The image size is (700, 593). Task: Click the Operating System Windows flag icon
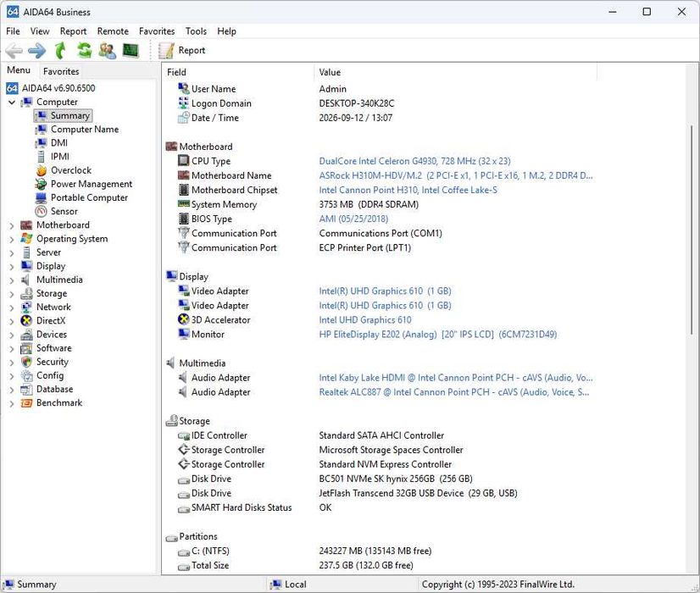click(x=27, y=239)
